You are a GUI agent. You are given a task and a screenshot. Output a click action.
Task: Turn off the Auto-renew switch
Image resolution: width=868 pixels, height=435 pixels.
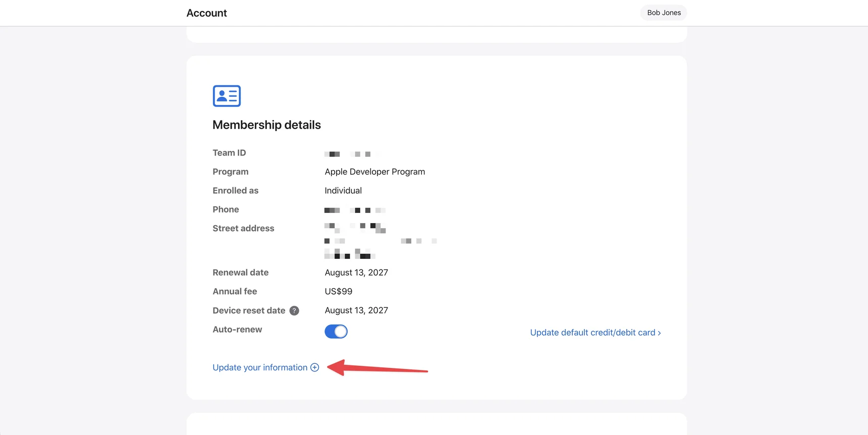pyautogui.click(x=336, y=332)
